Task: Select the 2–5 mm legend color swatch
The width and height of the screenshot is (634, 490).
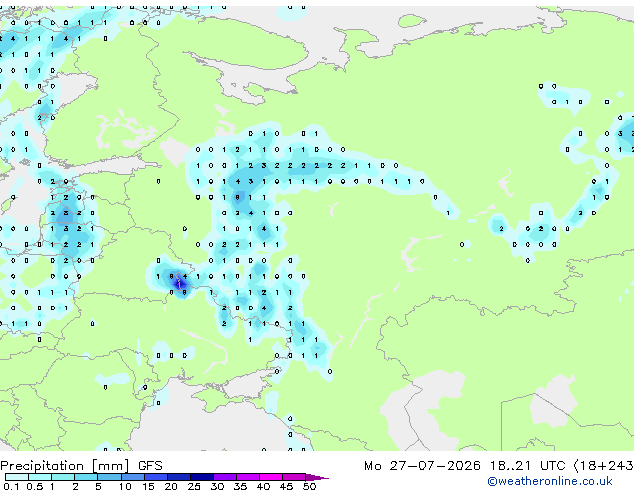Action: tap(86, 477)
